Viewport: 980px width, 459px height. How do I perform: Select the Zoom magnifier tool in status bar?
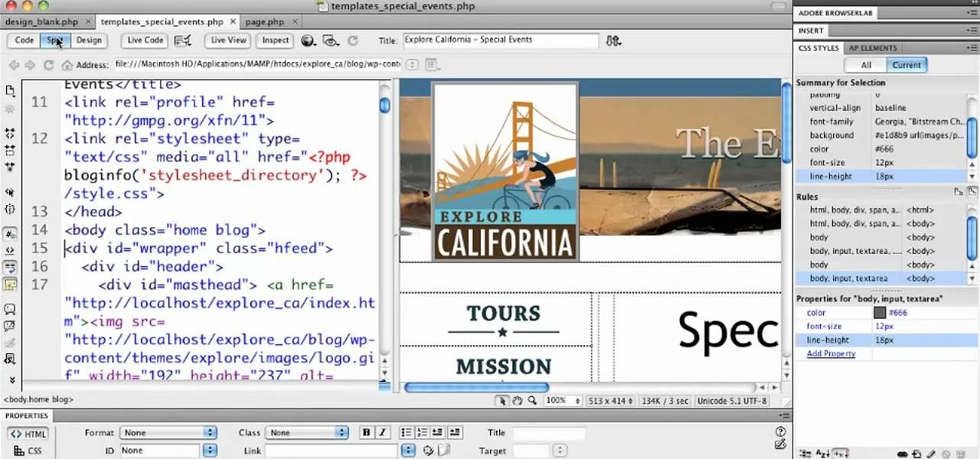pyautogui.click(x=533, y=400)
